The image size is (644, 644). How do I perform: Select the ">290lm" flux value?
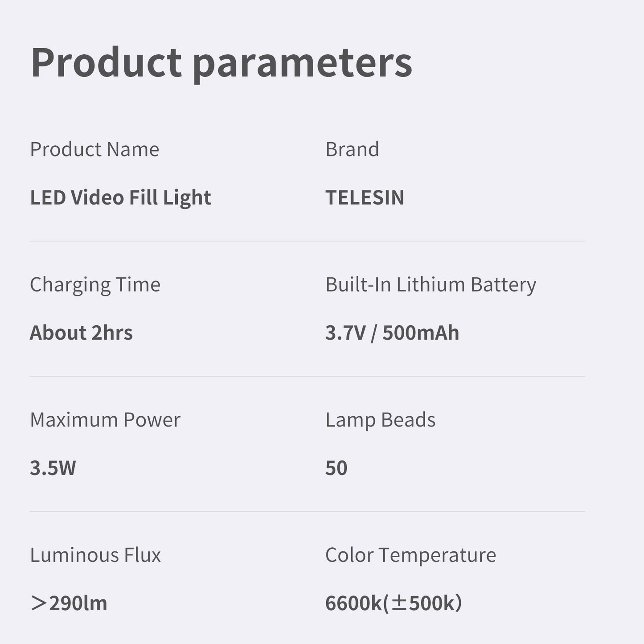[69, 603]
